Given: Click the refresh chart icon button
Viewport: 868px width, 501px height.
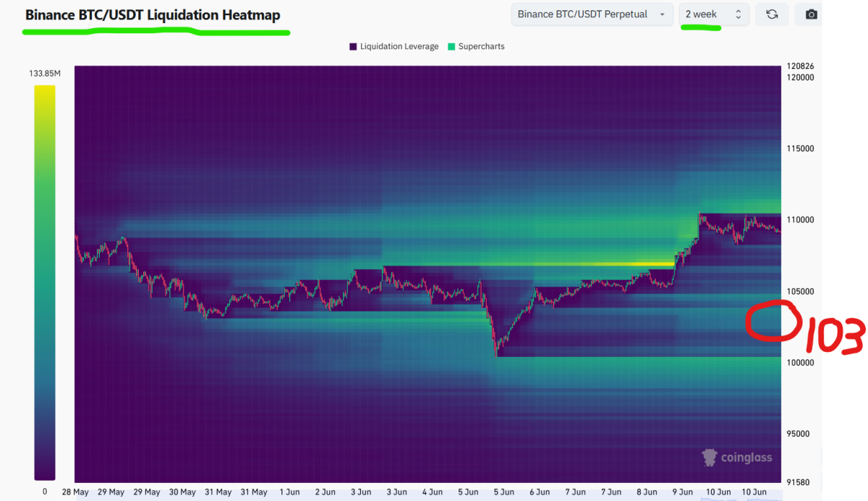Looking at the screenshot, I should pyautogui.click(x=772, y=14).
